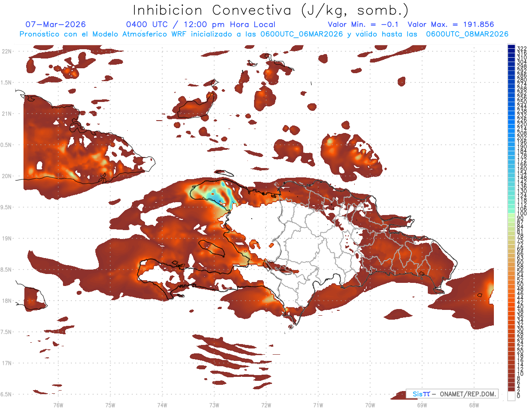Click the longitude label '74W'
The height and width of the screenshot is (411, 532).
pos(162,404)
